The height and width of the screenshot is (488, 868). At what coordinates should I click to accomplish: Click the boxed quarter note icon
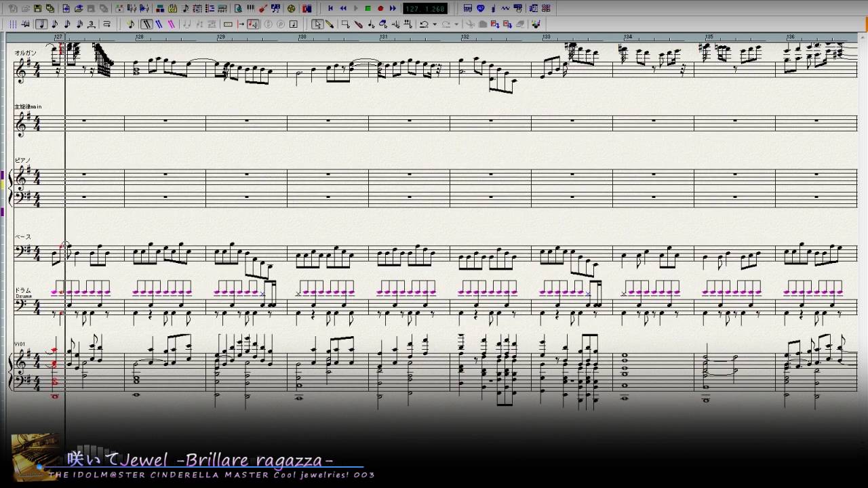[294, 24]
